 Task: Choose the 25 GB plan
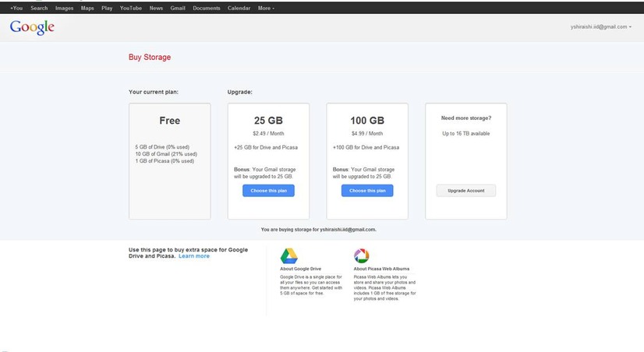click(x=269, y=190)
